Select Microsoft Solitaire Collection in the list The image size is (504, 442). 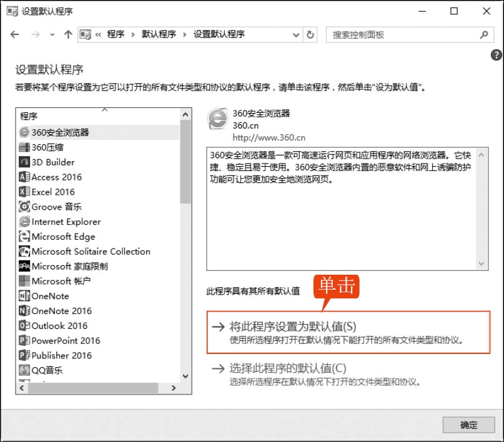point(99,251)
